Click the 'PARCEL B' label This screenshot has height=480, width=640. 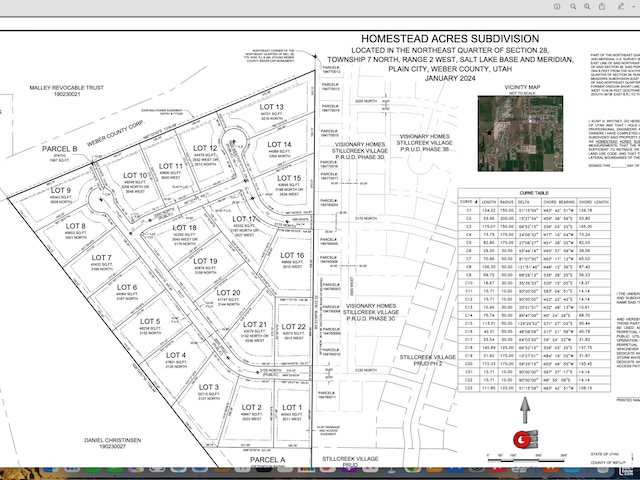point(60,149)
